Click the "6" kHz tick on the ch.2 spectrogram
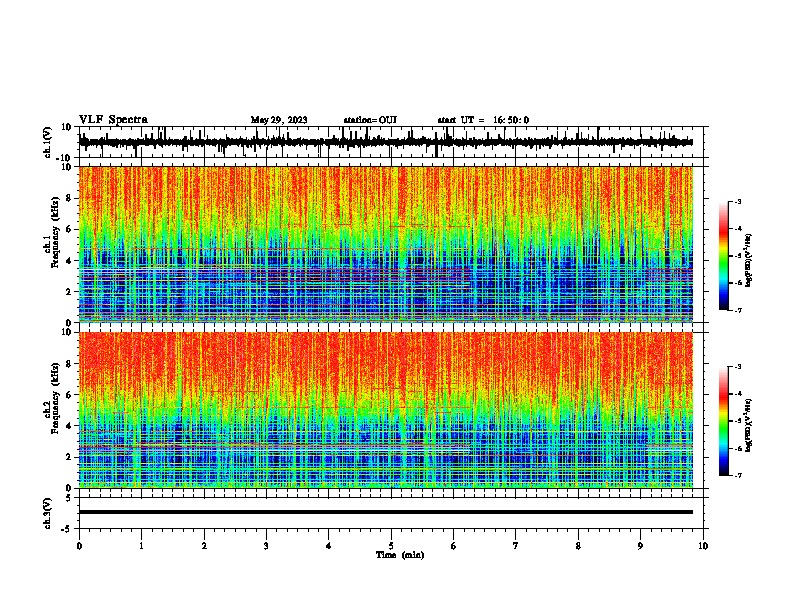792x612 pixels. [x=71, y=395]
